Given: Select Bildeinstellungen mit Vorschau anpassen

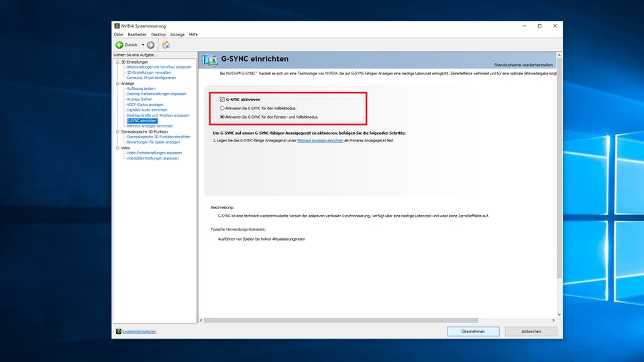Looking at the screenshot, I should pyautogui.click(x=159, y=67).
